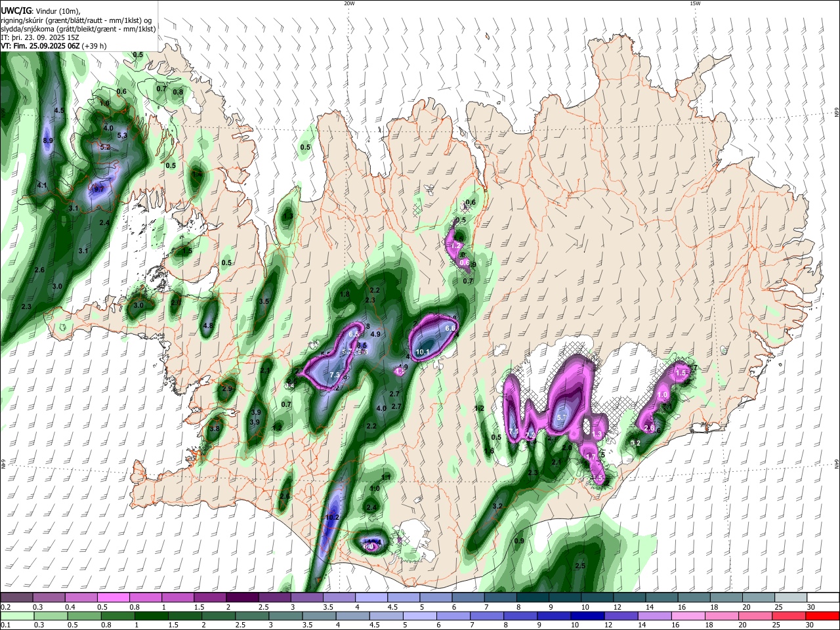Click the bright red swatch in lower legend

coord(823,616)
